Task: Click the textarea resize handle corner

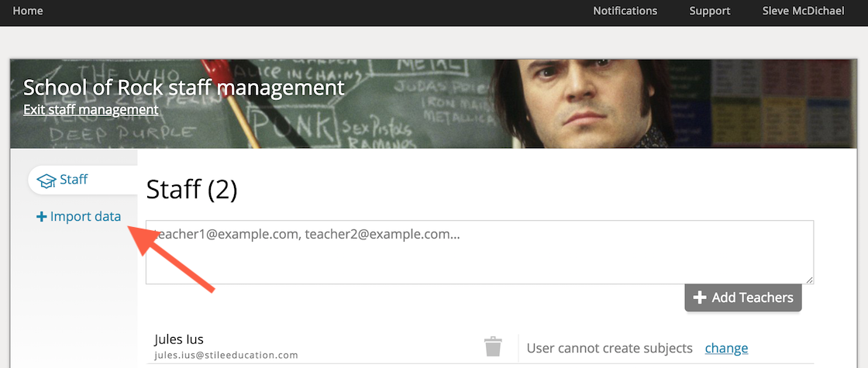Action: coord(808,280)
